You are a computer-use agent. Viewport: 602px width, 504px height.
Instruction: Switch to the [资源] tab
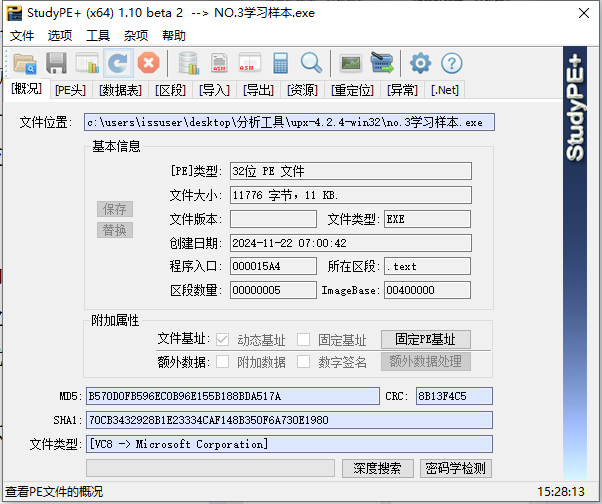[x=303, y=91]
